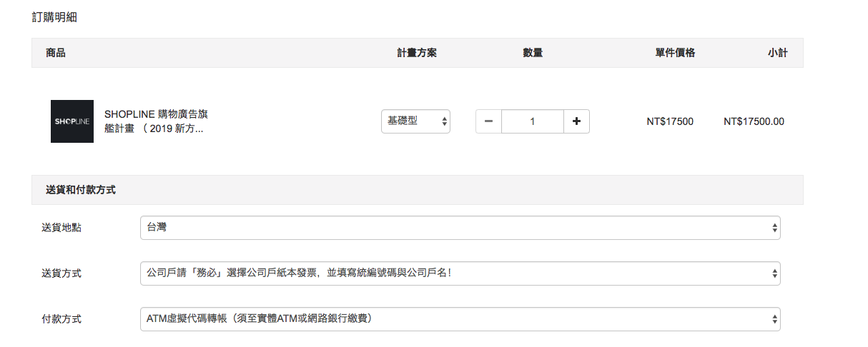Open the 送貨地點 dropdown showing 台灣

point(460,228)
